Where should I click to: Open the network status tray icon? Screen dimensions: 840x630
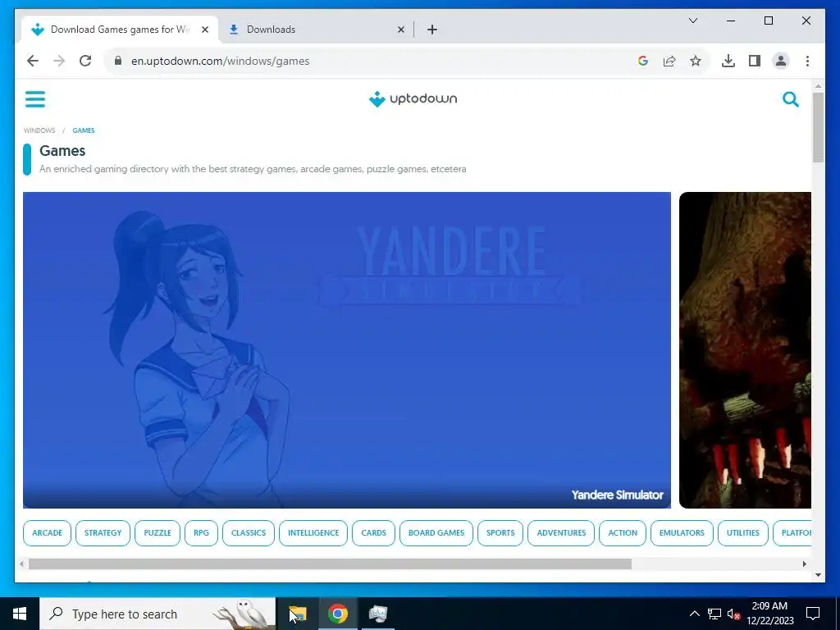tap(714, 614)
